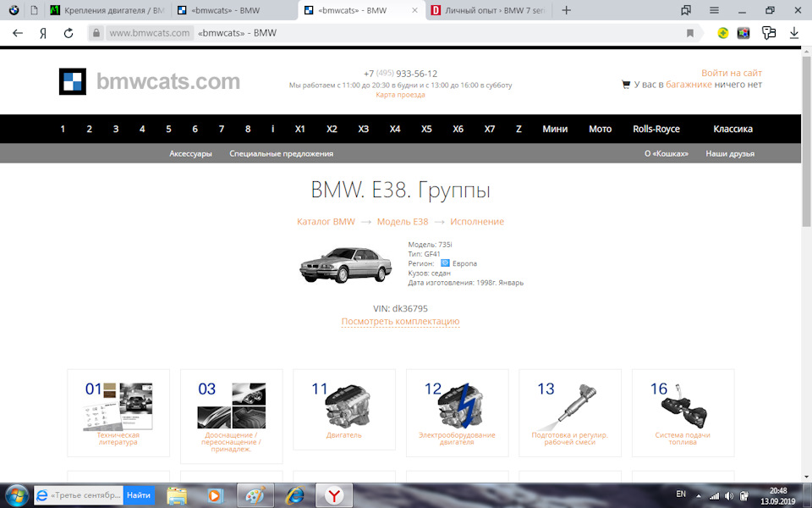This screenshot has width=812, height=508.
Task: Select series 7 in black menu
Action: (221, 129)
